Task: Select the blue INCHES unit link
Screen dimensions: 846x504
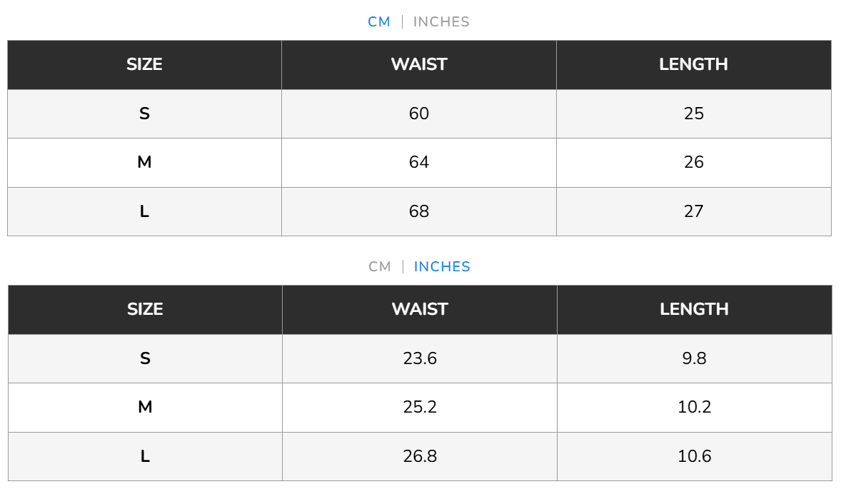Action: (442, 267)
